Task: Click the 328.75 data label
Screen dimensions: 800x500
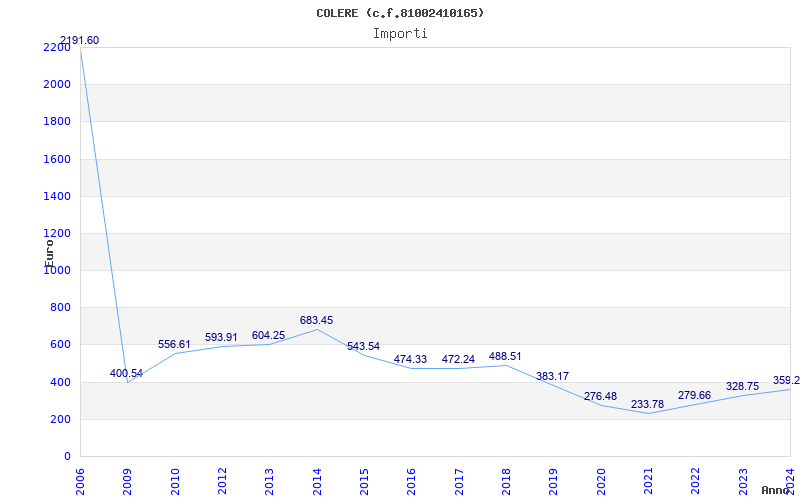Action: (x=742, y=387)
